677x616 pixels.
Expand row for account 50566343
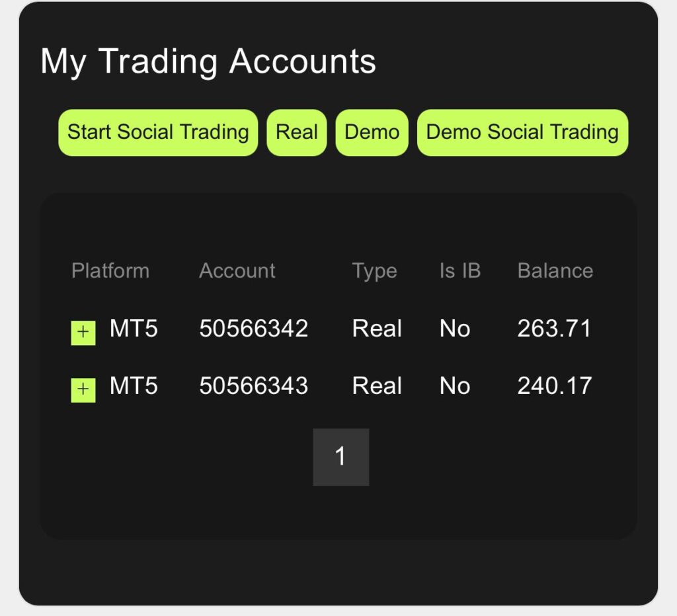click(83, 390)
